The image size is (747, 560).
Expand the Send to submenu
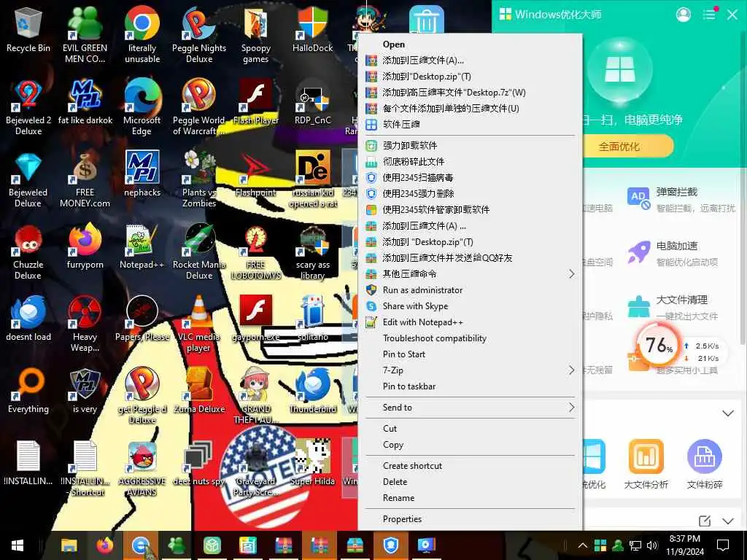pos(471,407)
